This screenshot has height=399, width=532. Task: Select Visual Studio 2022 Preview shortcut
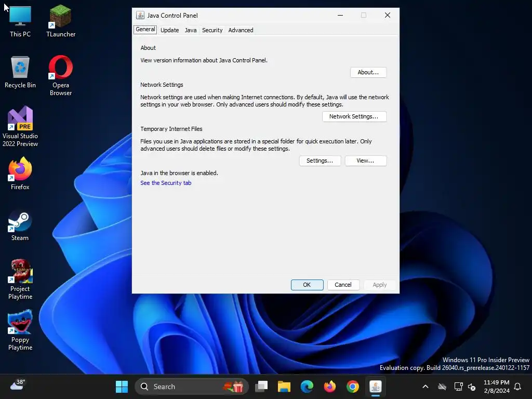(x=20, y=127)
